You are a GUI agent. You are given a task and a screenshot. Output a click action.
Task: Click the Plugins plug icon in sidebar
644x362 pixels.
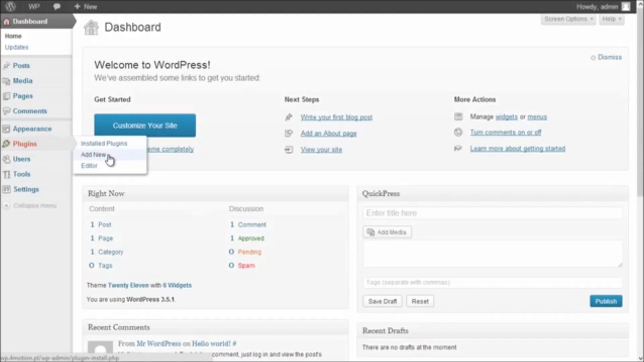[6, 144]
